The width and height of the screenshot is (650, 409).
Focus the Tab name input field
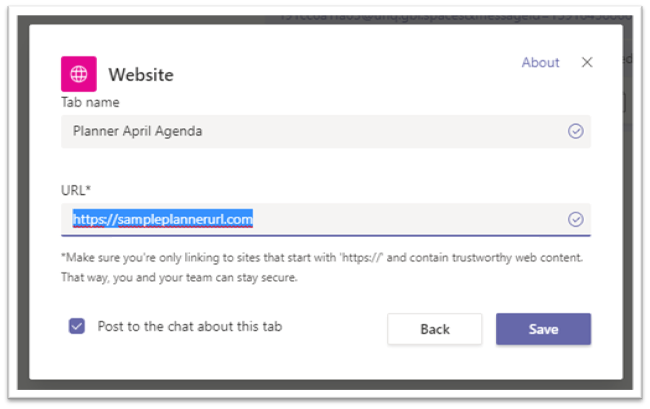coord(326,131)
